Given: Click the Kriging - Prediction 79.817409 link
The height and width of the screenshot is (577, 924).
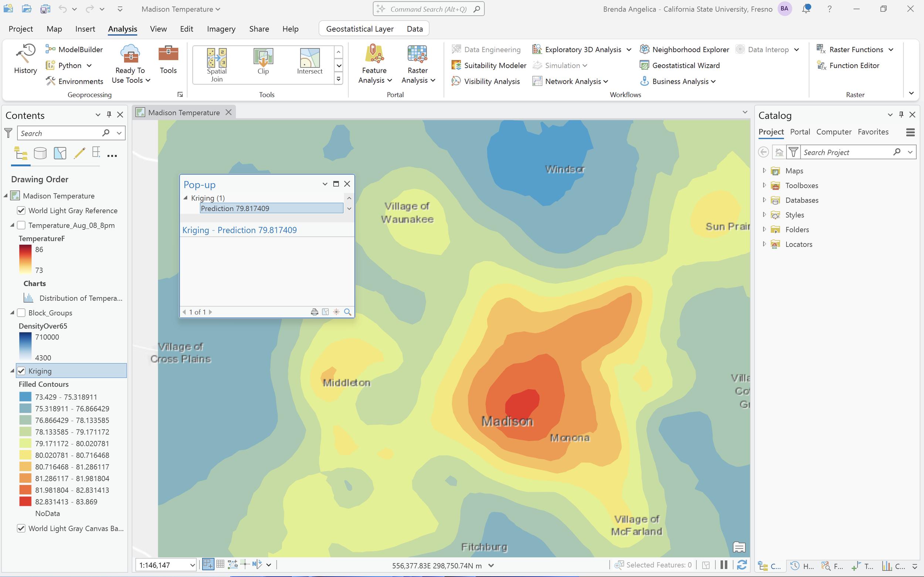Looking at the screenshot, I should pyautogui.click(x=240, y=230).
